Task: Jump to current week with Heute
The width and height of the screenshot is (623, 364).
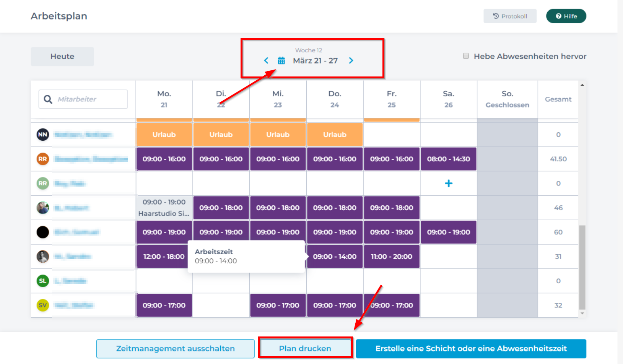Action: [x=62, y=57]
